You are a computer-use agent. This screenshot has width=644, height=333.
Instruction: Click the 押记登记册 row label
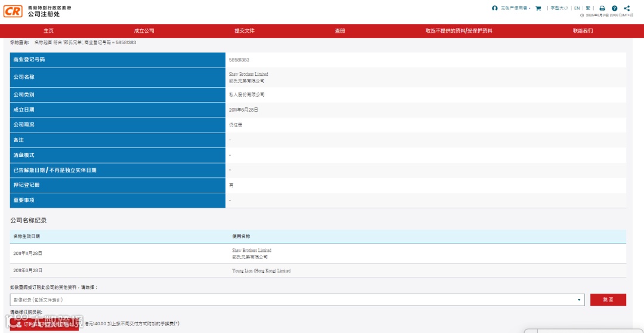[x=26, y=186]
